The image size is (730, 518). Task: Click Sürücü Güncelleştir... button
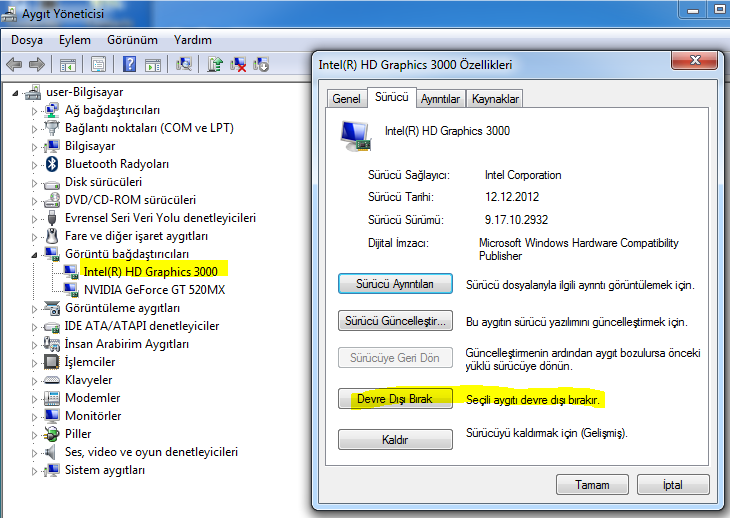tap(395, 321)
